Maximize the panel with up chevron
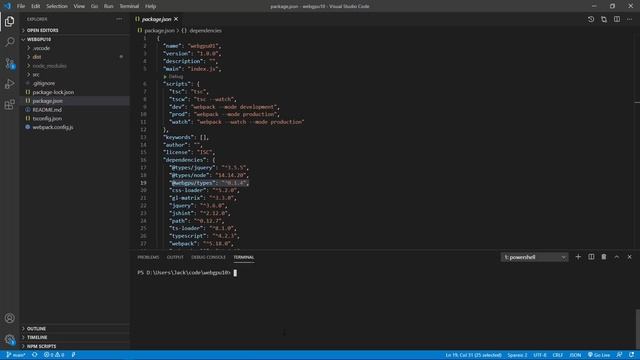This screenshot has height=360, width=640. 617,257
